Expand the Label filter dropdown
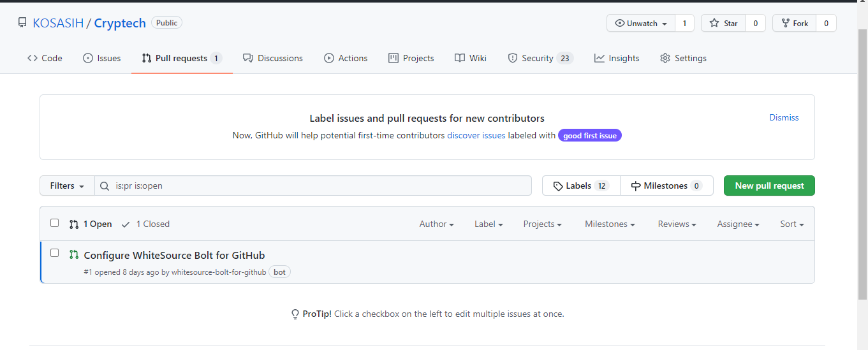Image resolution: width=868 pixels, height=350 pixels. [x=489, y=224]
